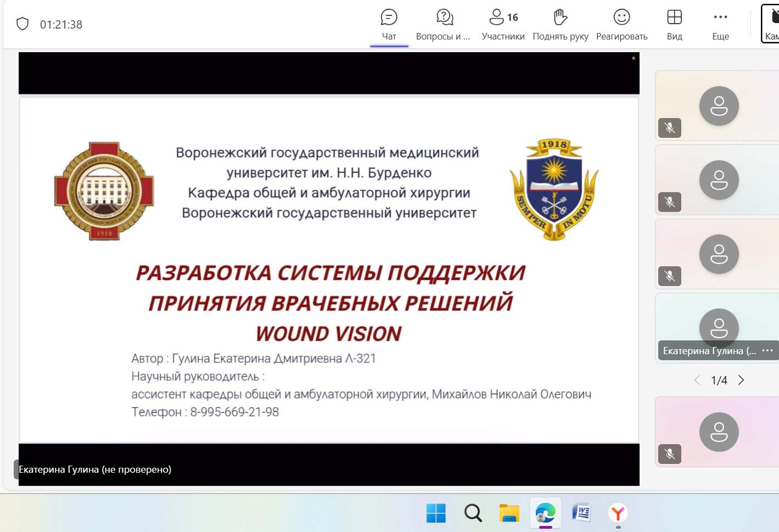Go to next participants page arrow
This screenshot has height=532, width=779.
[741, 380]
